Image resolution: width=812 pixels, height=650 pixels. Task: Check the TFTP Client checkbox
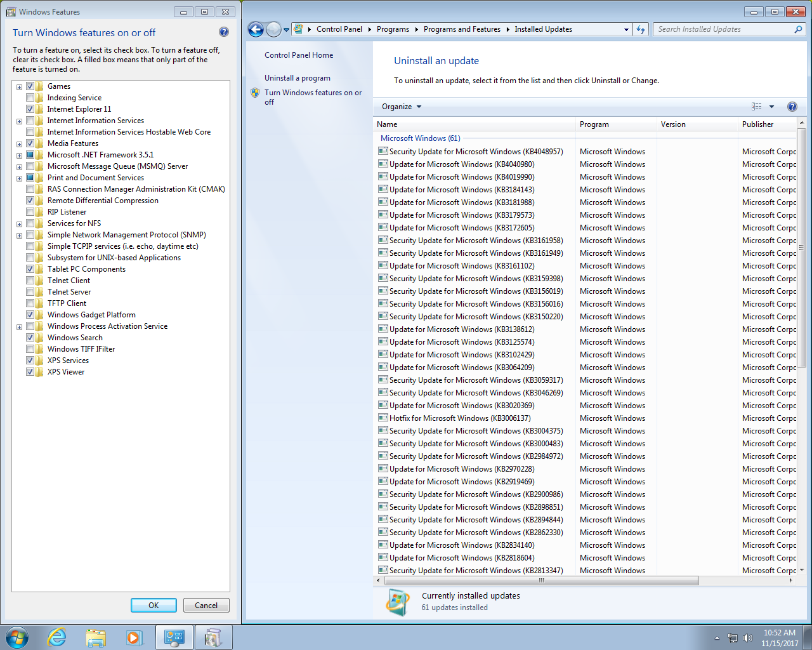(x=30, y=303)
